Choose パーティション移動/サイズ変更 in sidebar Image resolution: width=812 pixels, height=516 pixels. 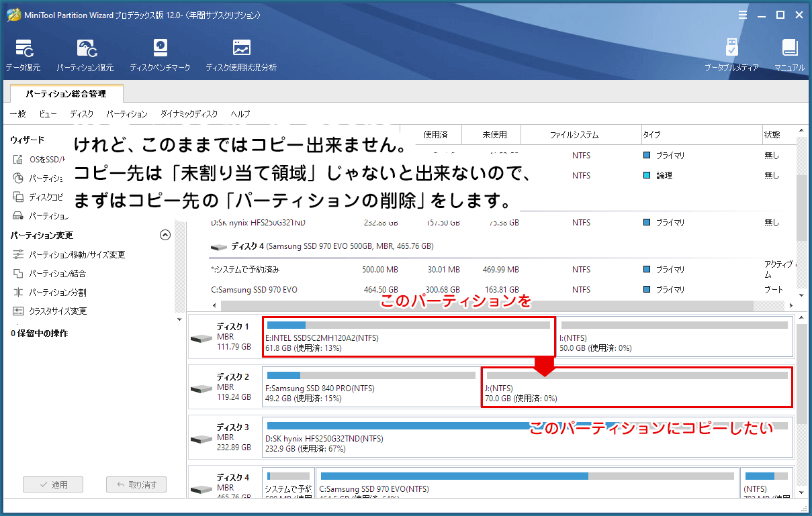coord(69,255)
